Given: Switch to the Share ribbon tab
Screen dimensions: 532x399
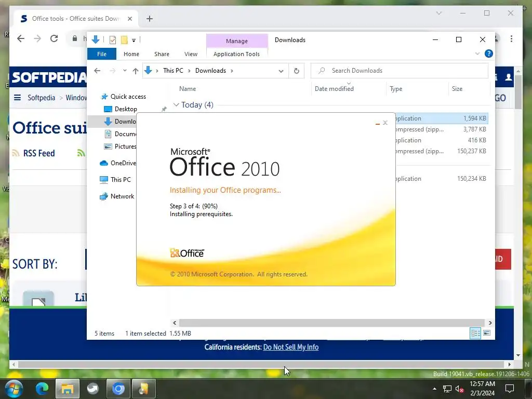Looking at the screenshot, I should [x=162, y=54].
